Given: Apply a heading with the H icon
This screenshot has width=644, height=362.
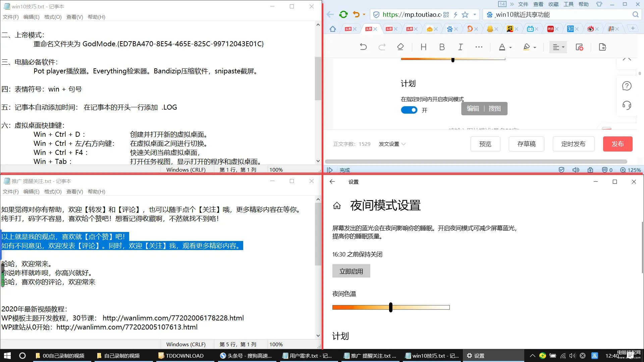Looking at the screenshot, I should (x=423, y=47).
